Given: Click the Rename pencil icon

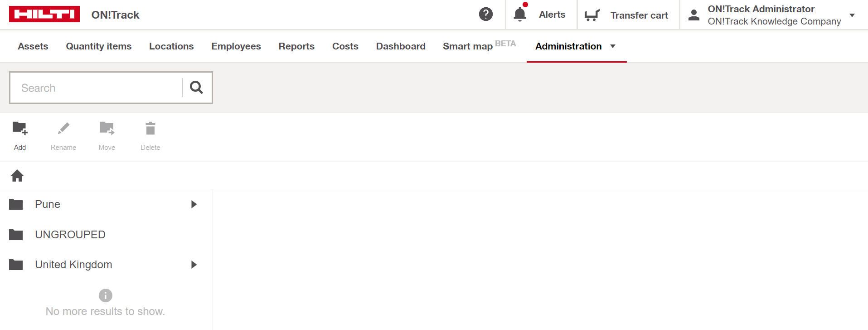Looking at the screenshot, I should click(63, 129).
